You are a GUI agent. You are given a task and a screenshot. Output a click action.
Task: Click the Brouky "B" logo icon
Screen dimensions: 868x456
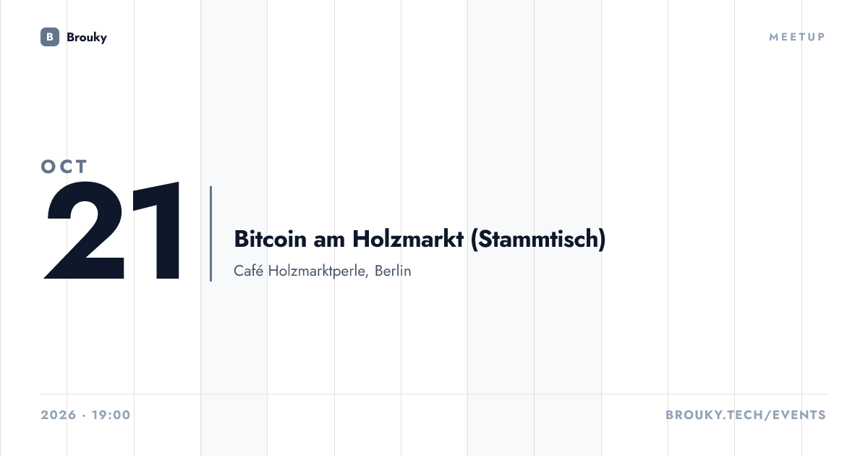click(x=50, y=37)
